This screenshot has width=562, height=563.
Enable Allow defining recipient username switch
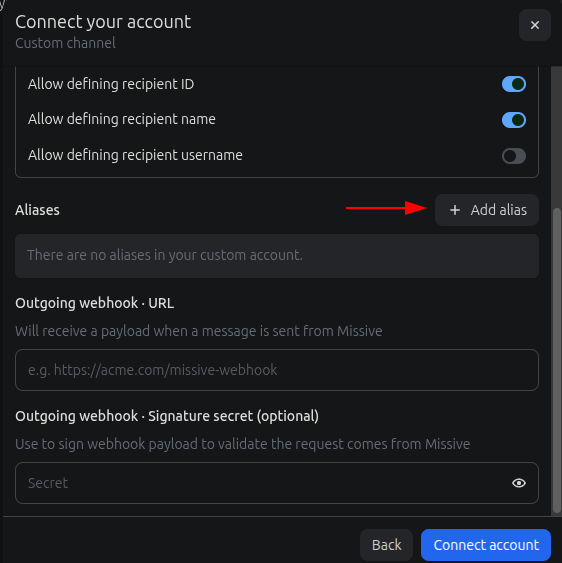pos(514,156)
